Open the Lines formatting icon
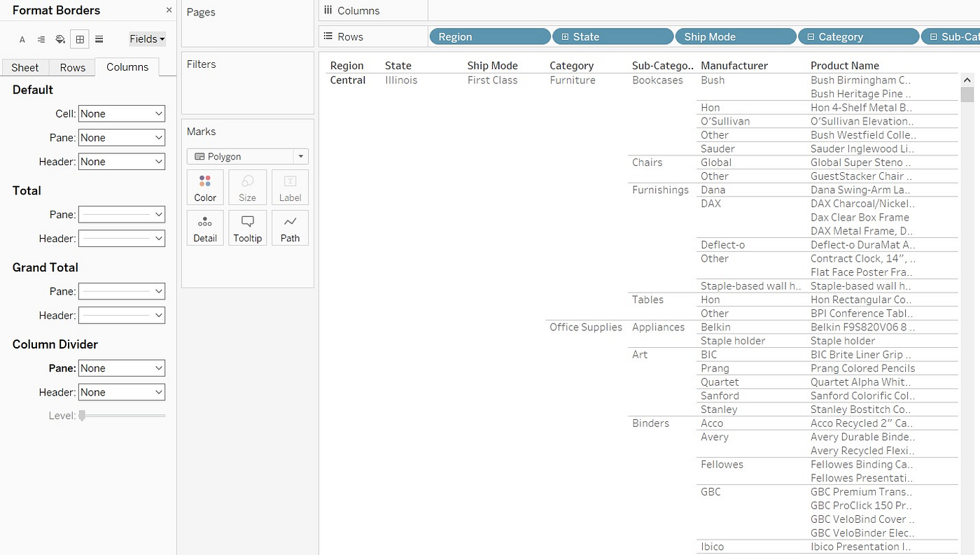Screen dimensions: 980x555 point(99,39)
